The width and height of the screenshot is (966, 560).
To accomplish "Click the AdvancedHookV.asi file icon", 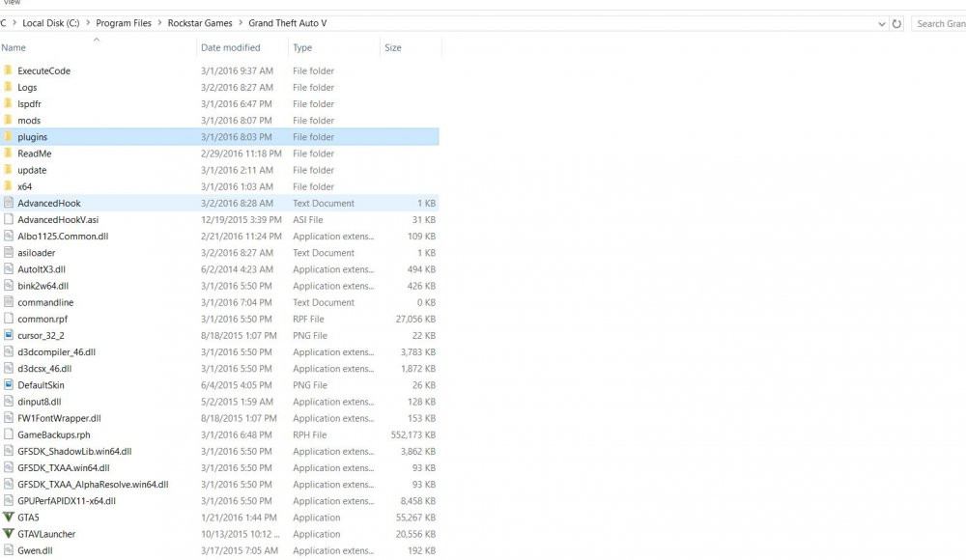I will 8,219.
